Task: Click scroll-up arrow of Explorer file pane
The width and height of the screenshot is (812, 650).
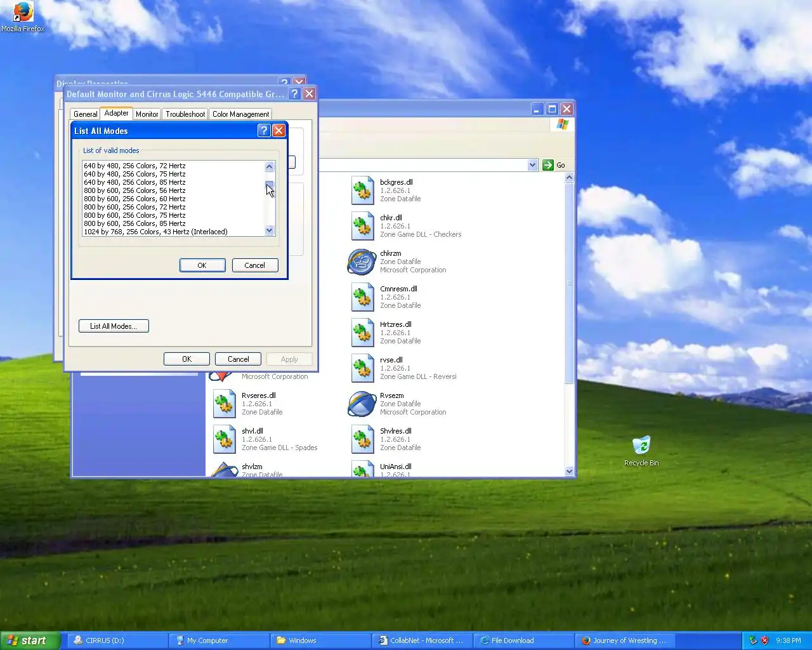Action: [x=569, y=178]
